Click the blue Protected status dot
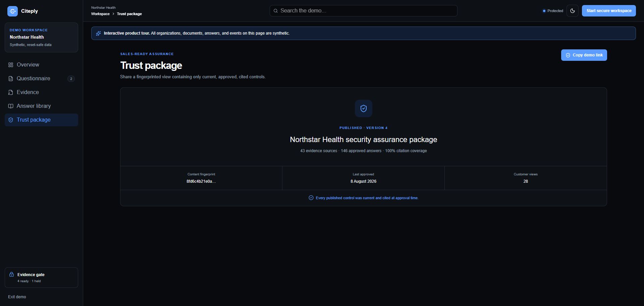Screen dimensions: 644x306 tap(544, 11)
